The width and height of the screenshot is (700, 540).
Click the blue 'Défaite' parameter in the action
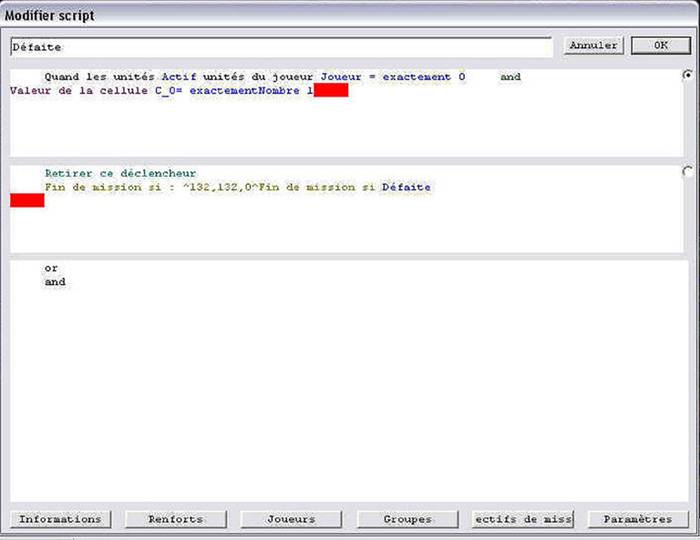tap(406, 187)
